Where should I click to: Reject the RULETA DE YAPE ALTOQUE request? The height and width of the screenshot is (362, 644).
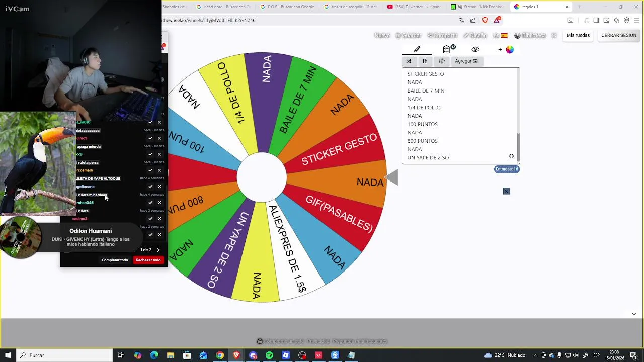(x=159, y=187)
